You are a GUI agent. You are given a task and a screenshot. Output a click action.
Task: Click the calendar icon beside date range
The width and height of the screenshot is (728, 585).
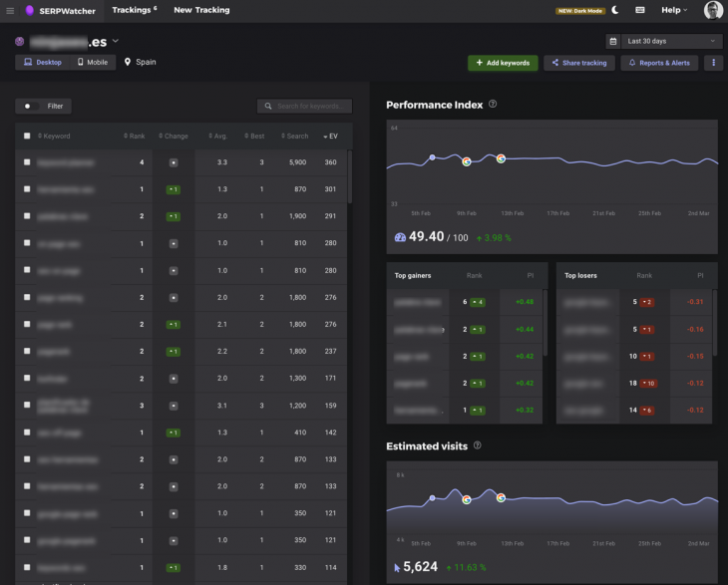coord(612,42)
